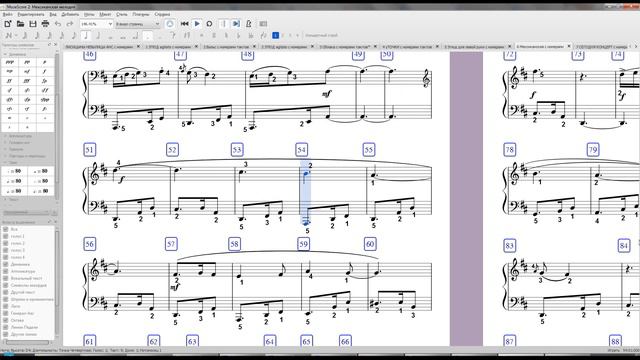Image resolution: width=640 pixels, height=360 pixels.
Task: Toggle the metronome icon
Action: click(x=249, y=24)
